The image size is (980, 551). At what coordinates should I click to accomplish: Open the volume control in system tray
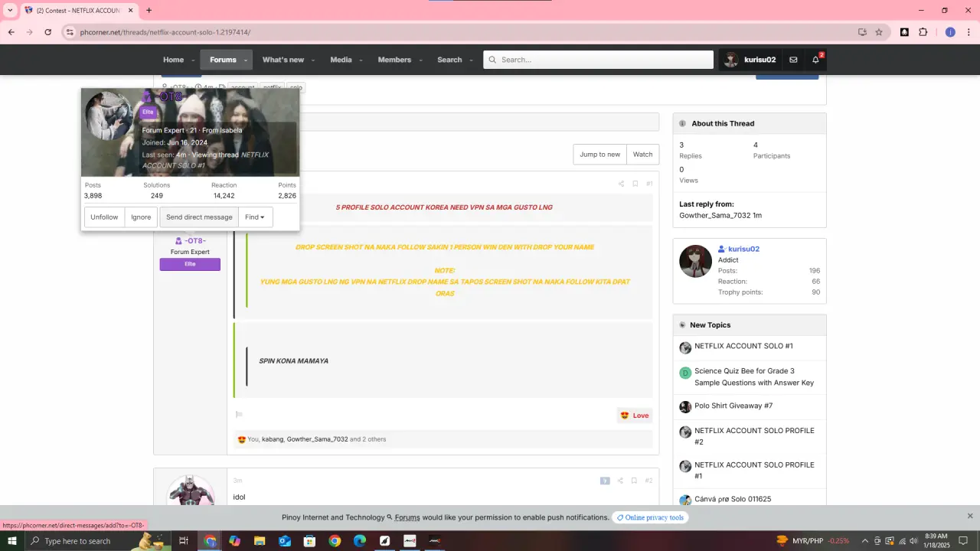[913, 541]
